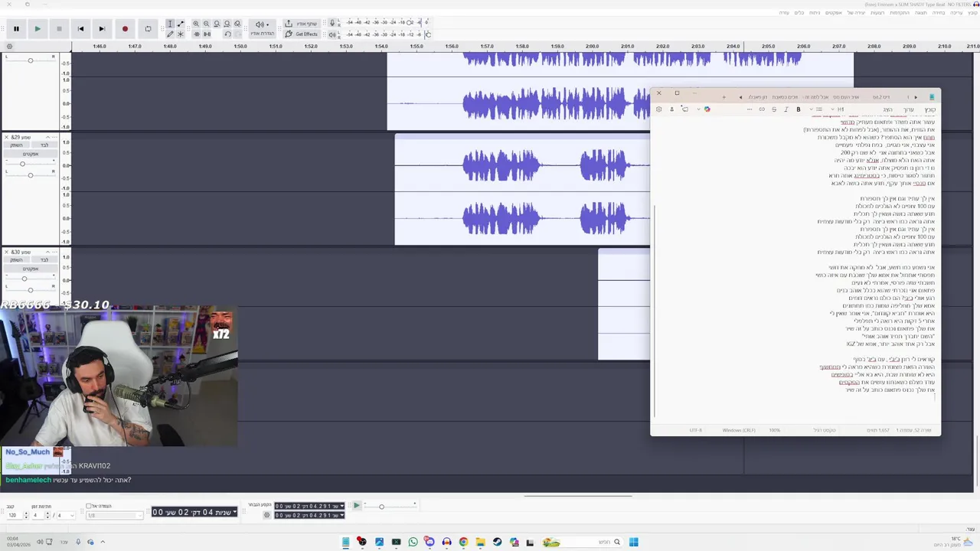Open timeline options gear beside ruler
The width and height of the screenshot is (980, 551).
point(8,47)
